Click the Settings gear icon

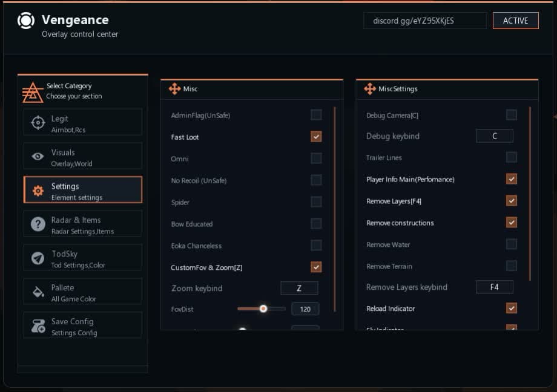coord(38,191)
